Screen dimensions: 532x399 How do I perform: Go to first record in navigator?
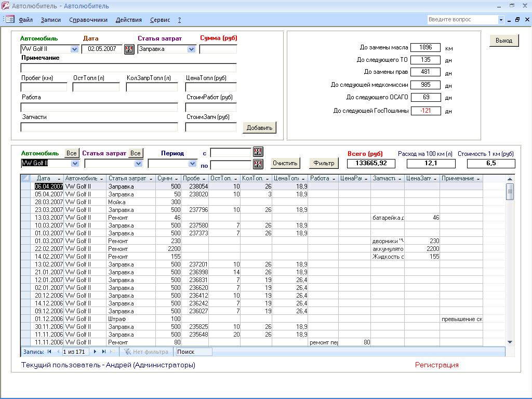coord(49,352)
